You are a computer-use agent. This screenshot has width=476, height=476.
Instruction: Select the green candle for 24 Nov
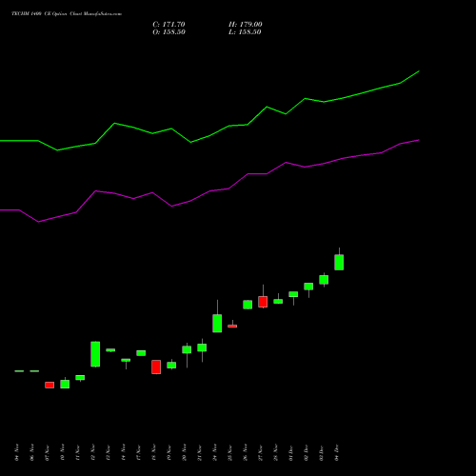point(217,323)
